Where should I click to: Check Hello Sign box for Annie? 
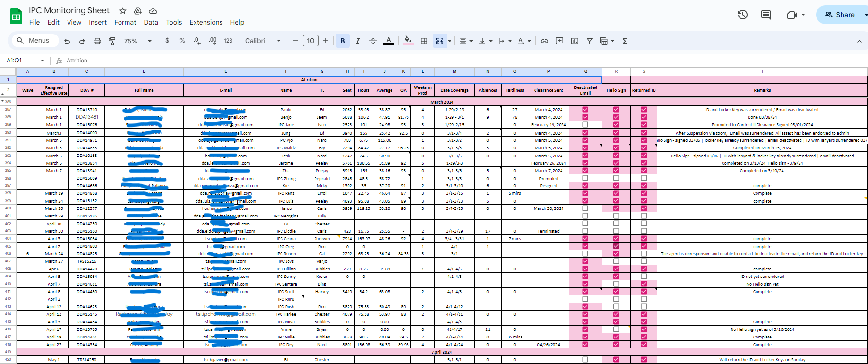616,329
